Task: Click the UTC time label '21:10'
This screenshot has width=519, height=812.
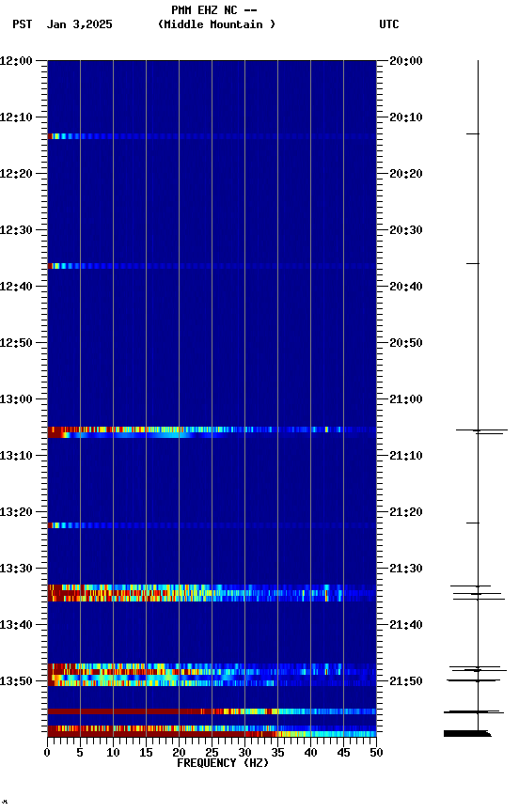Action: pyautogui.click(x=406, y=456)
